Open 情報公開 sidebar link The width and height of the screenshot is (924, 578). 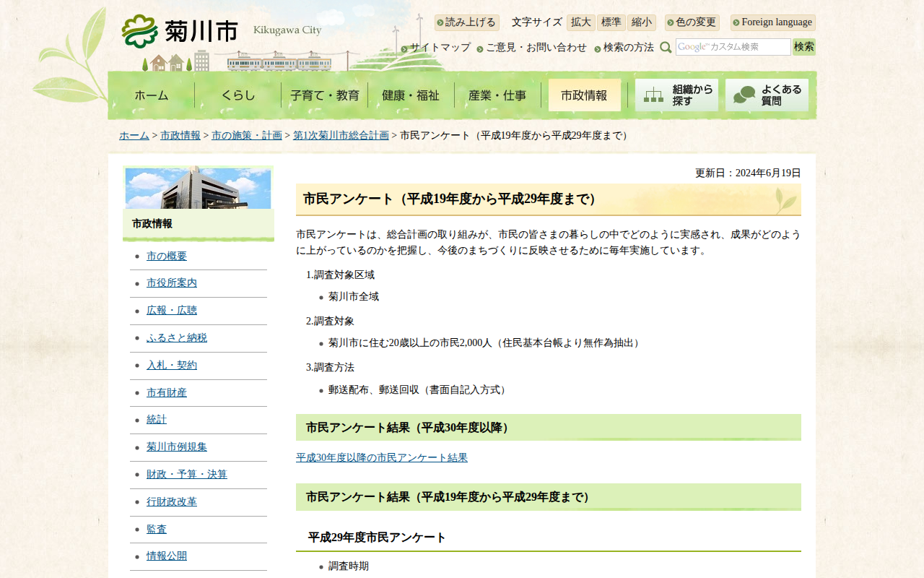(x=167, y=556)
